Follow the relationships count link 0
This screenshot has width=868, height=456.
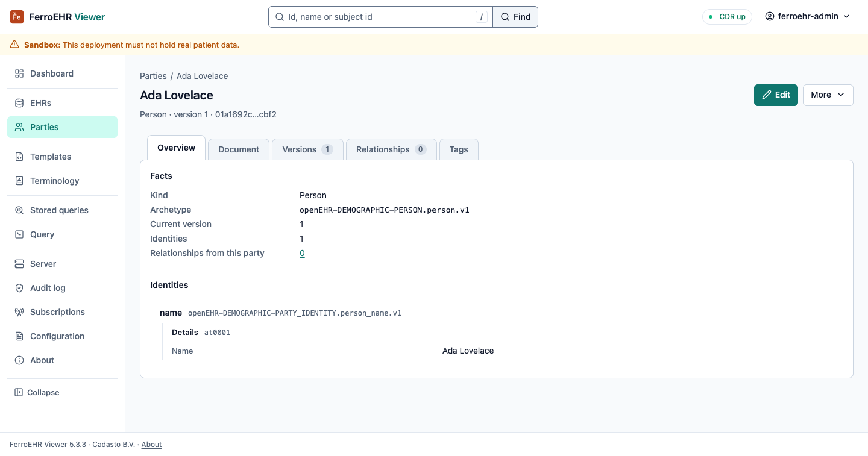point(302,253)
